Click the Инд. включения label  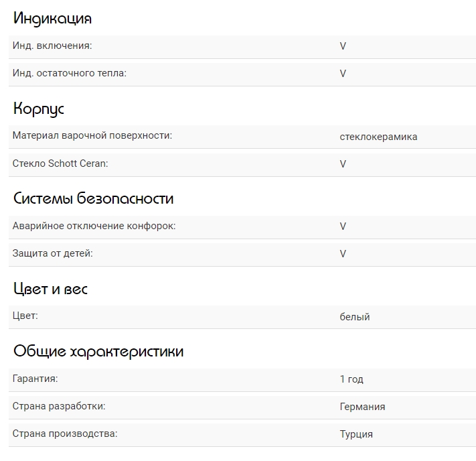point(52,46)
